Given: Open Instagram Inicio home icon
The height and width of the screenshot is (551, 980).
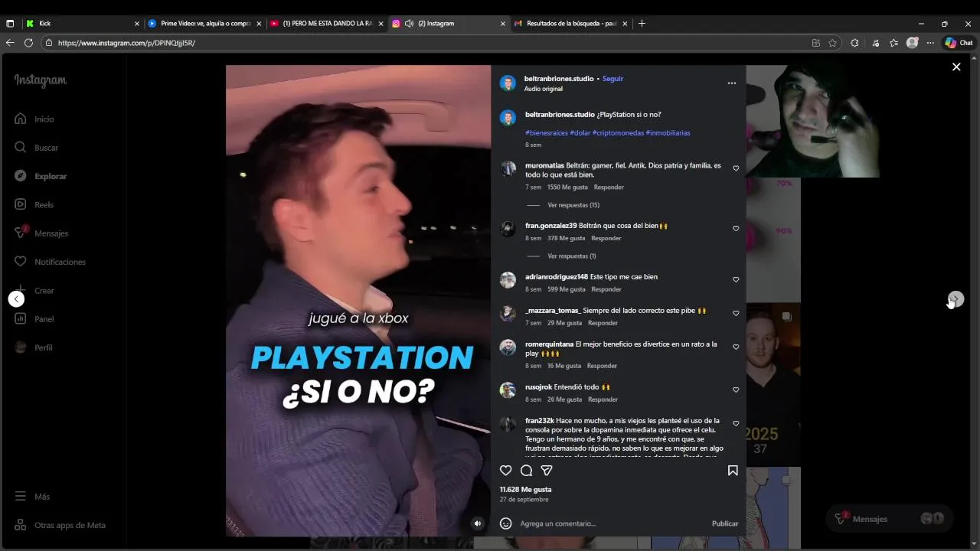Looking at the screenshot, I should (21, 119).
